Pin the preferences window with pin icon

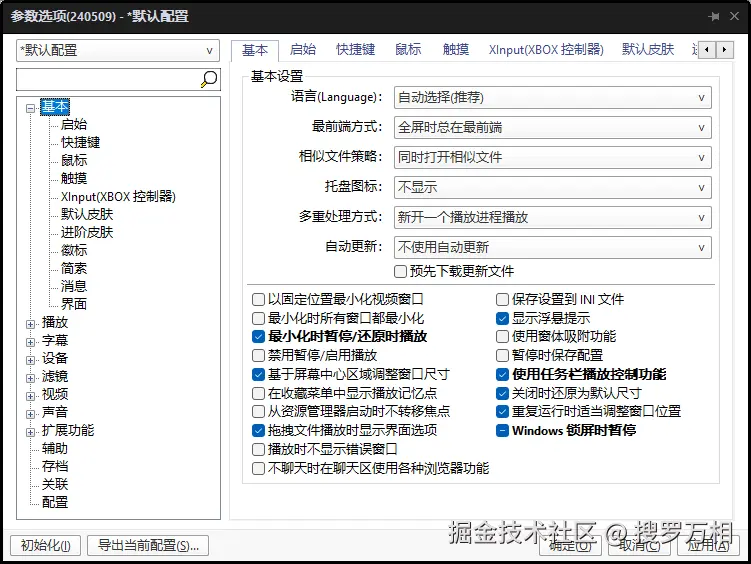pos(714,17)
